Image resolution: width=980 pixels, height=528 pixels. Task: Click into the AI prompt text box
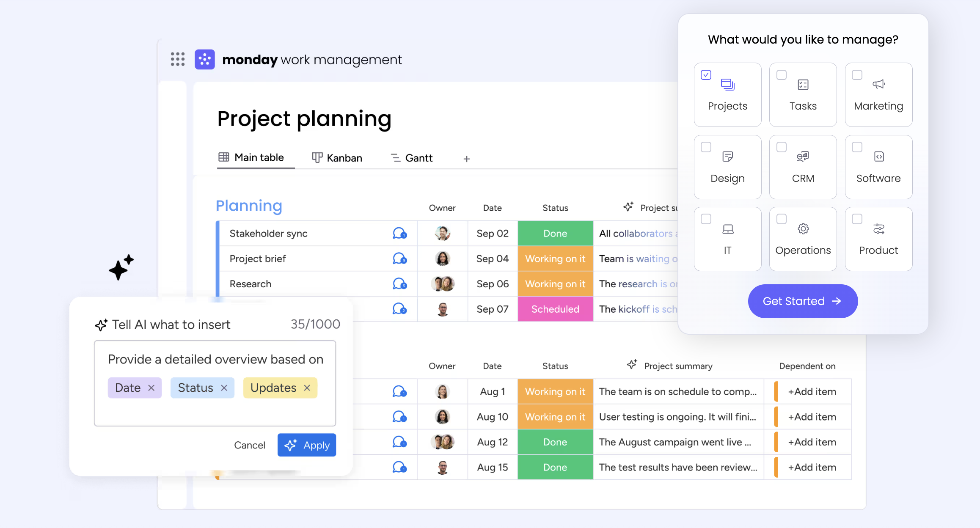215,383
